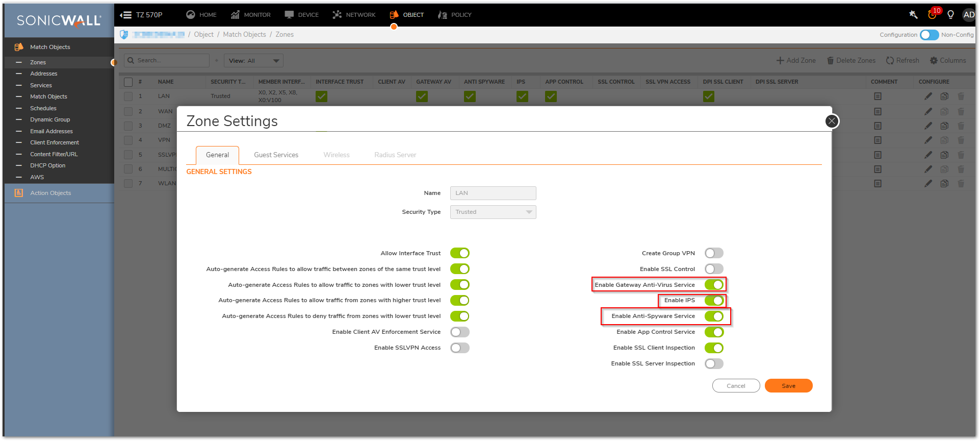Switch to the Radius Server tab
980x441 pixels.
[x=395, y=155]
